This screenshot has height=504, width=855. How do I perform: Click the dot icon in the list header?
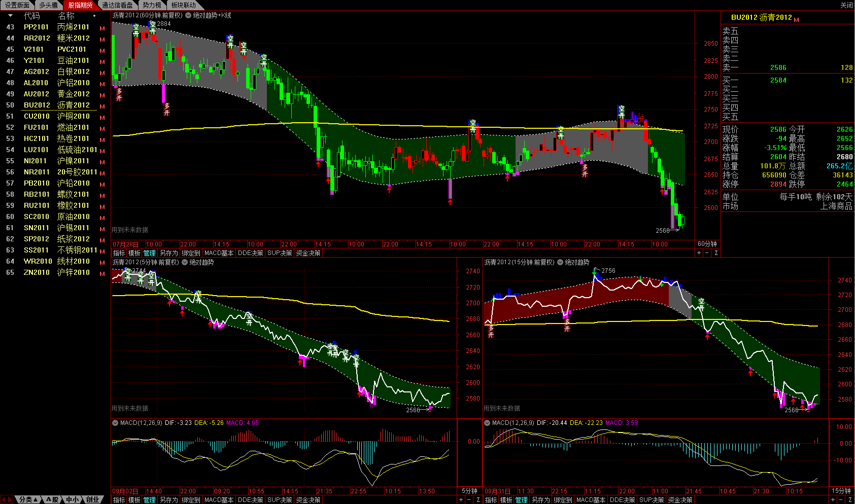94,16
